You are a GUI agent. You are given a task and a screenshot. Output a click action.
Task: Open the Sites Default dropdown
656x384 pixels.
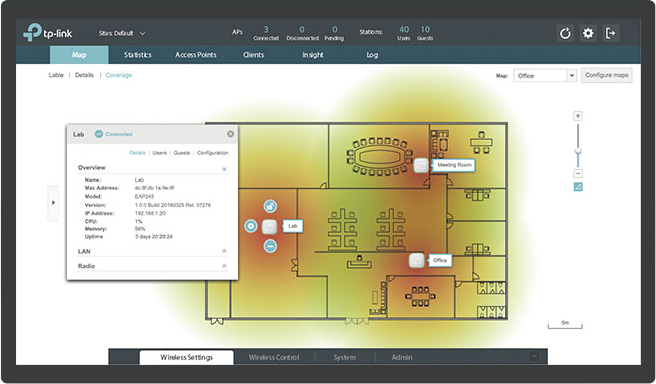(x=122, y=33)
